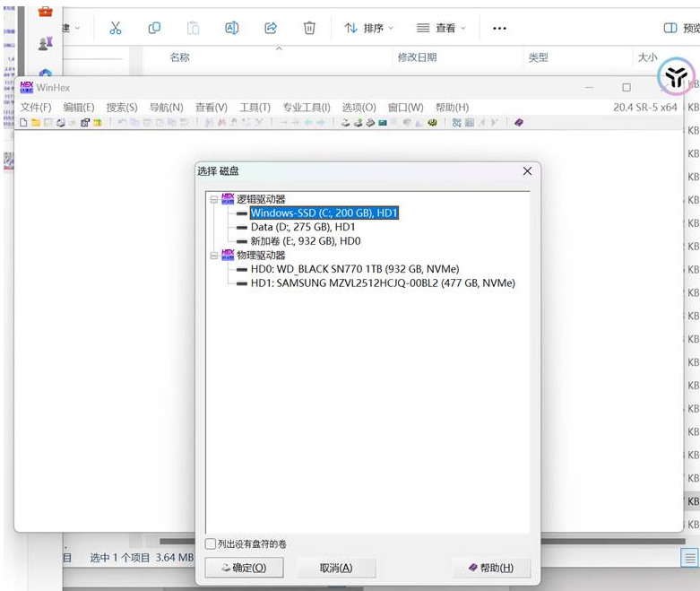Viewport: 700px width, 591px height.
Task: Collapse the 物理驱动器 tree node
Action: (214, 256)
